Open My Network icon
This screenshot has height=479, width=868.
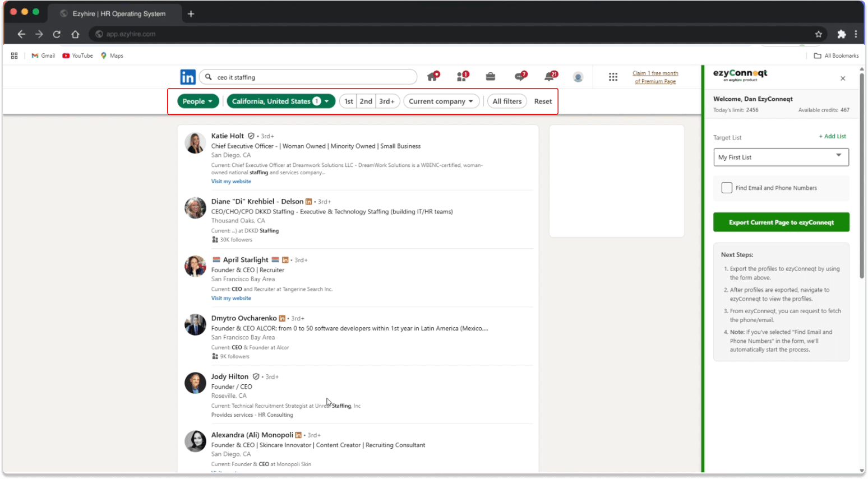462,76
